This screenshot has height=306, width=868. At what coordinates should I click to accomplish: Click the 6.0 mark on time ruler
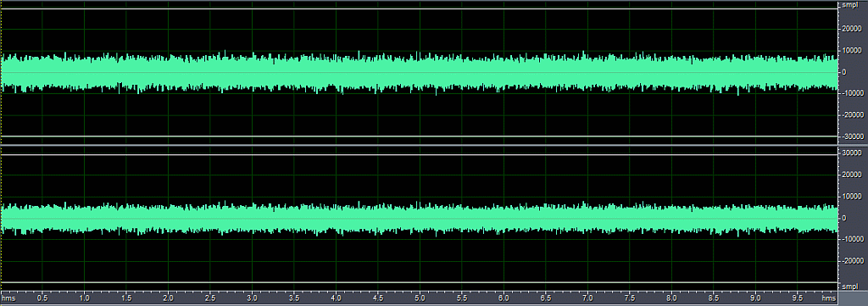tap(504, 298)
